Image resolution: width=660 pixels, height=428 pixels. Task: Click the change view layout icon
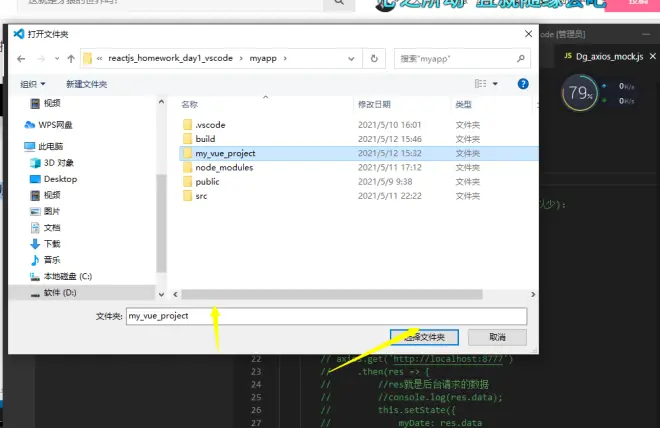pos(480,84)
